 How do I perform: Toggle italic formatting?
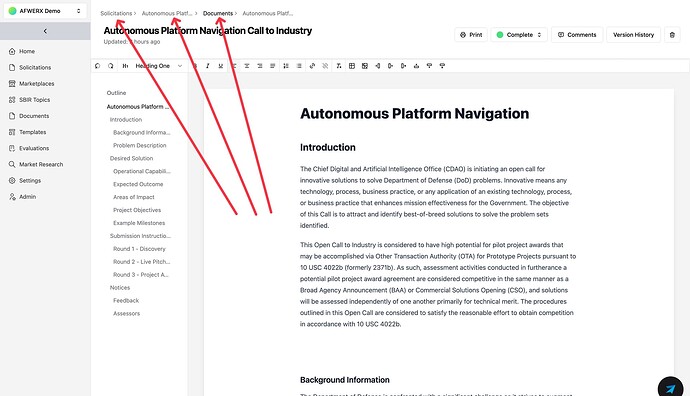(208, 66)
